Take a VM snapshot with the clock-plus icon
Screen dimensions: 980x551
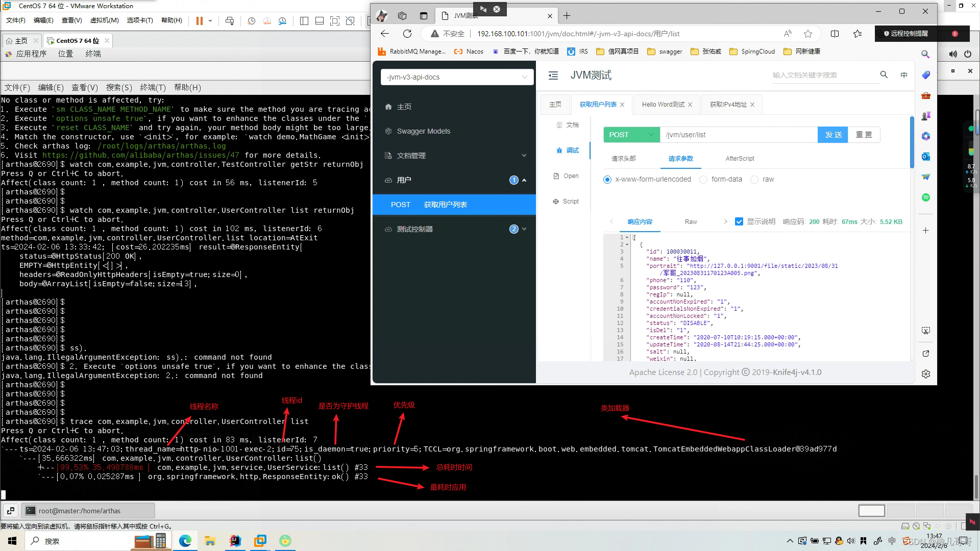(x=251, y=21)
